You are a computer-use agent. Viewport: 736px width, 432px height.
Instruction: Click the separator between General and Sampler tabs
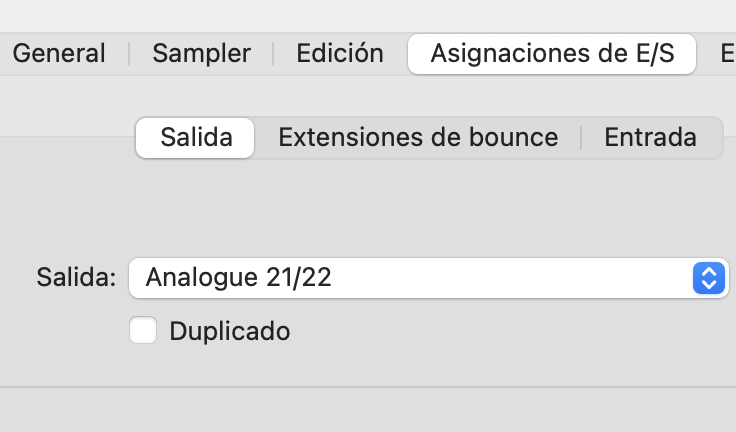(x=129, y=54)
